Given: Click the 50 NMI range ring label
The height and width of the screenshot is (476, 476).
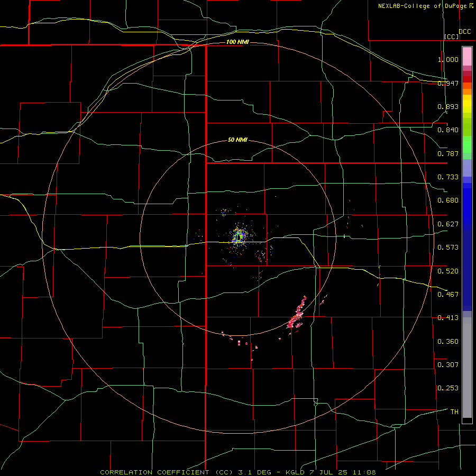Looking at the screenshot, I should pyautogui.click(x=237, y=140).
